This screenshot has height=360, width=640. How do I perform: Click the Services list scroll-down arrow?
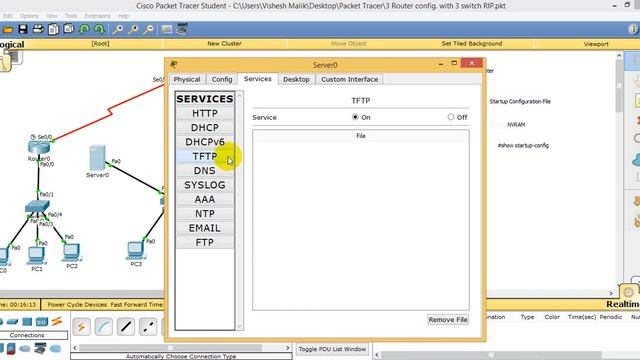(240, 326)
